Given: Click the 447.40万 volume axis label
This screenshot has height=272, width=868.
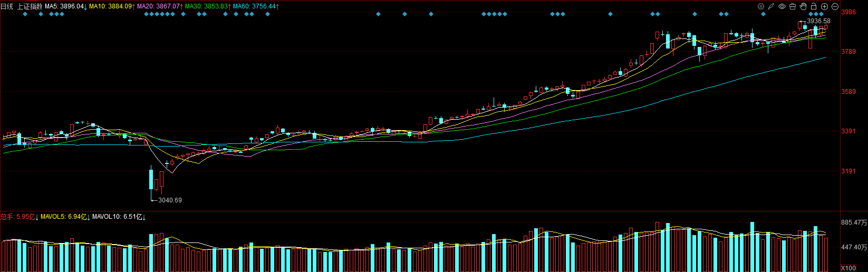Looking at the screenshot, I should coord(854,247).
